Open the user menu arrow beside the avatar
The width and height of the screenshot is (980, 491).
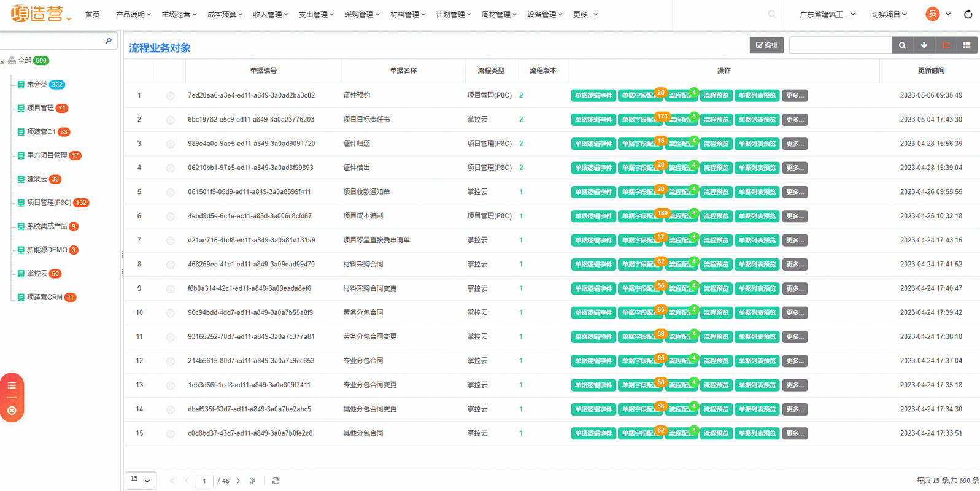coord(948,14)
